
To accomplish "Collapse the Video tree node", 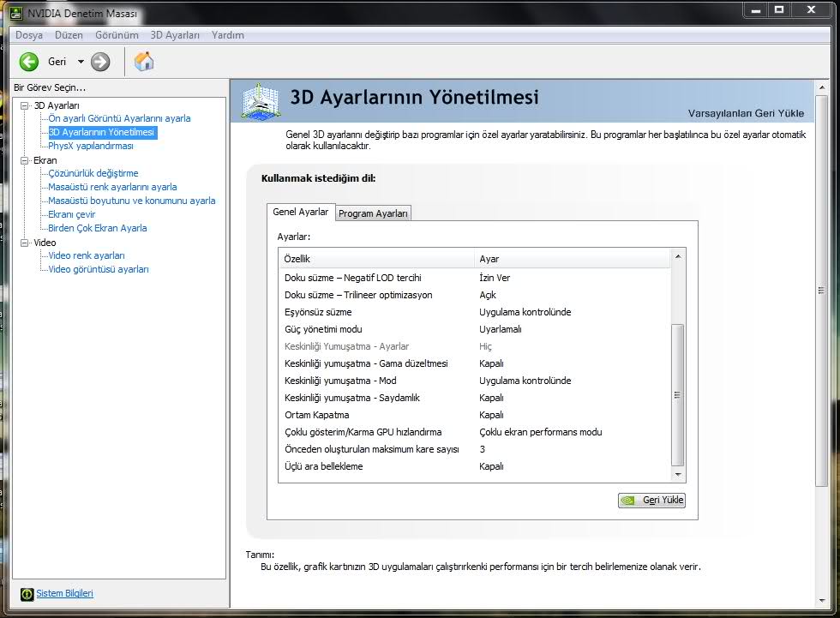I will (24, 243).
